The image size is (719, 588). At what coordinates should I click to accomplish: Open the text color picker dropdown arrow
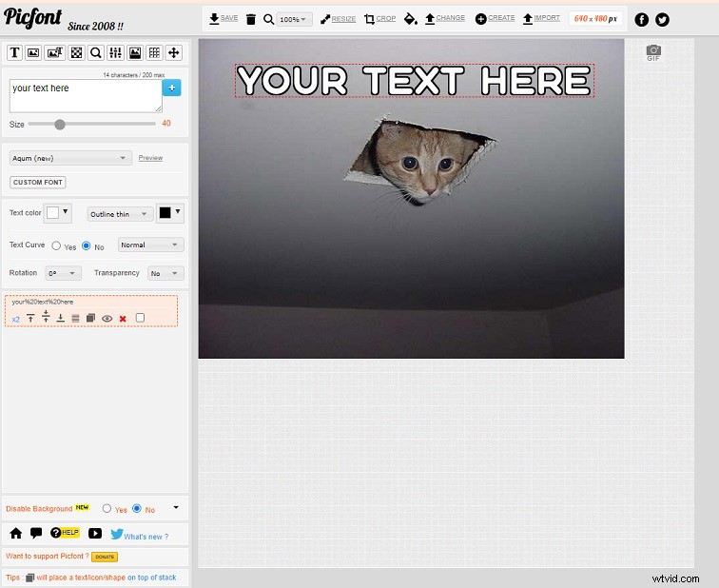(65, 211)
